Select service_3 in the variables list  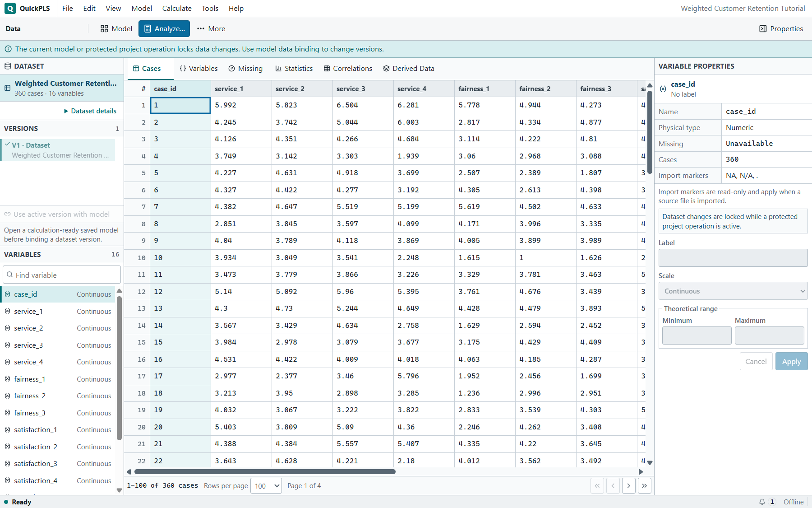58,345
